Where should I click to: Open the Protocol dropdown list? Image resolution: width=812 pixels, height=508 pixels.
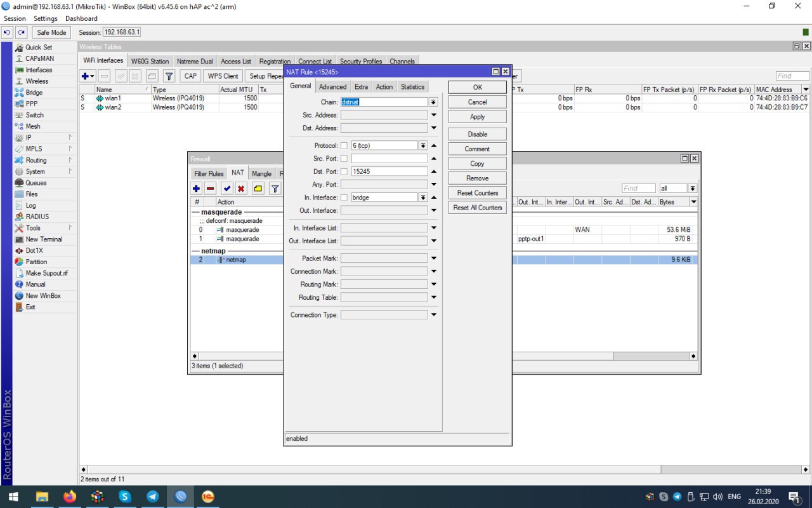(423, 145)
